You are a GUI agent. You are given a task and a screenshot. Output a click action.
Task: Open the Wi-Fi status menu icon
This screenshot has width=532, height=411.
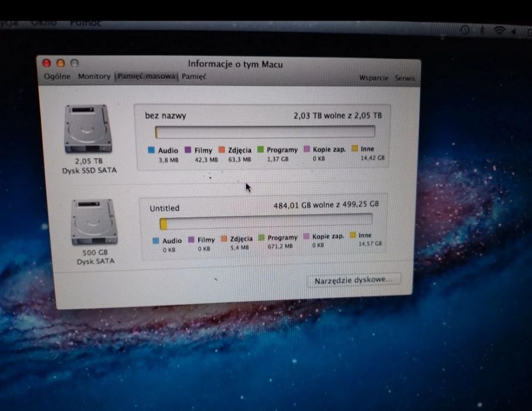coord(499,31)
